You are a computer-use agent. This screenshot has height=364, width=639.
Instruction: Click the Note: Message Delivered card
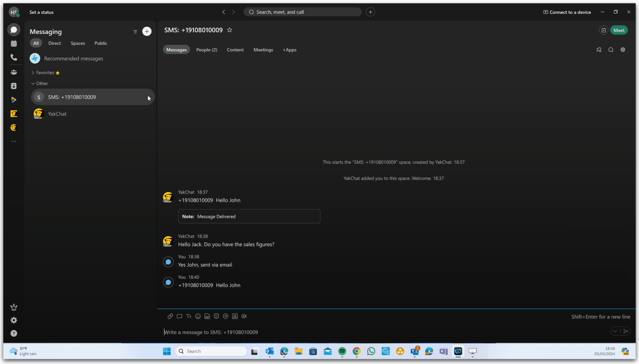point(249,216)
